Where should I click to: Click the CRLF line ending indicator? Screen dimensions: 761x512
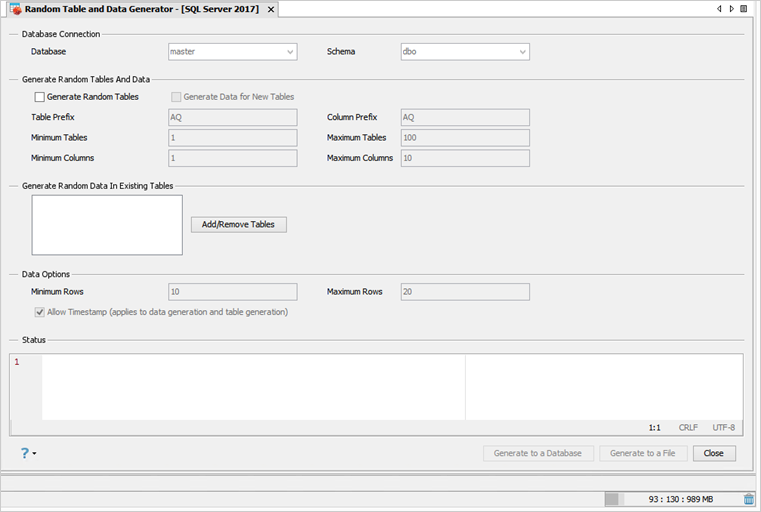[x=688, y=428]
